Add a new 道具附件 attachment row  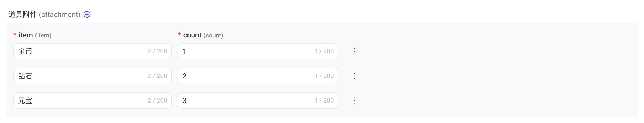[x=87, y=14]
